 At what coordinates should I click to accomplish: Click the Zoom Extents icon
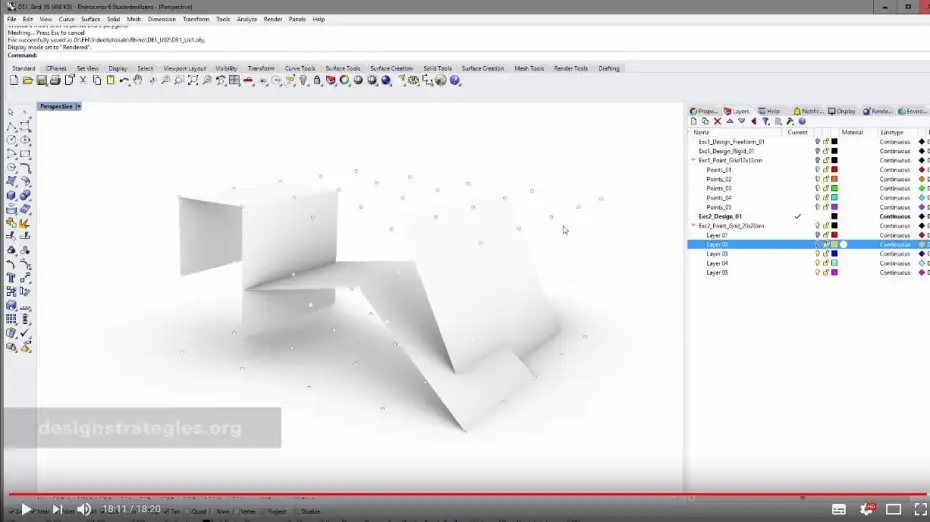pyautogui.click(x=193, y=80)
